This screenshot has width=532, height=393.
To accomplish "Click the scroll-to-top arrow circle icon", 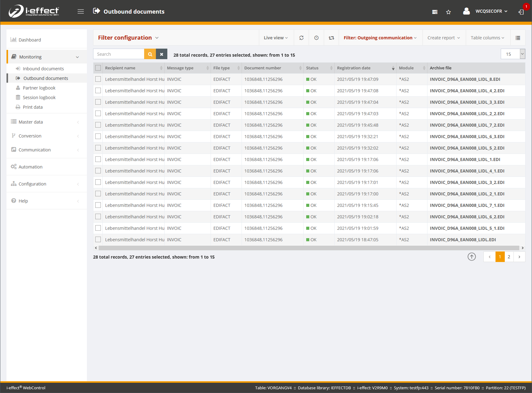I will 472,257.
